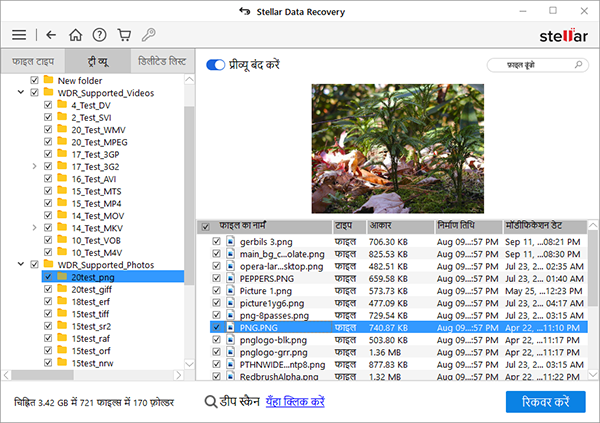600x423 pixels.
Task: Uncheck the 20test_giff folder checkbox
Action: (x=48, y=289)
